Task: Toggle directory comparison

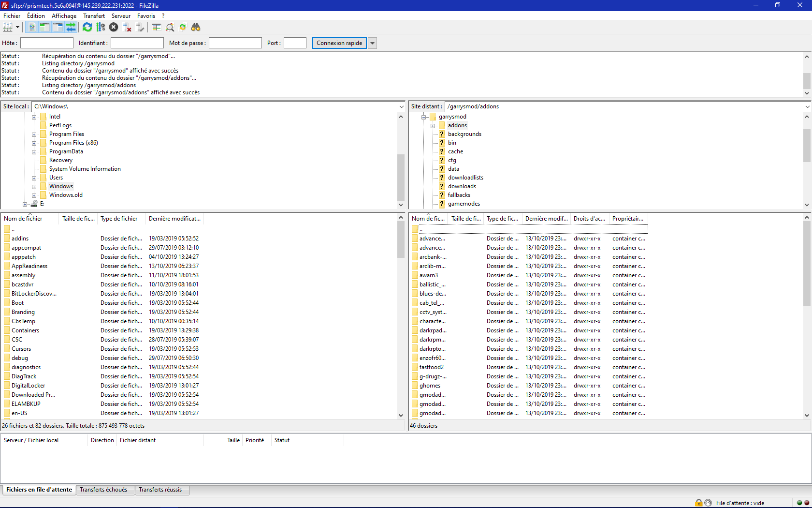Action: [170, 27]
